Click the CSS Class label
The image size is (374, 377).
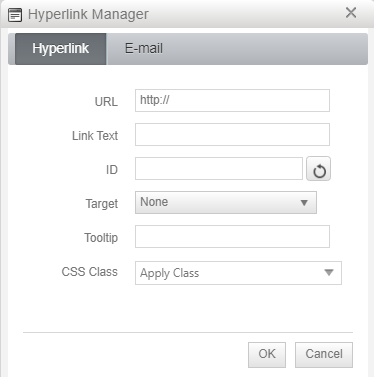coord(90,272)
